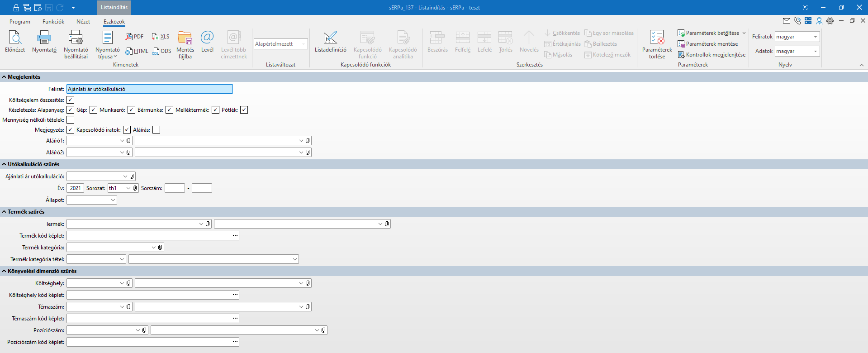Enable the Mennyiség nélküli tételek checkbox

(x=71, y=120)
